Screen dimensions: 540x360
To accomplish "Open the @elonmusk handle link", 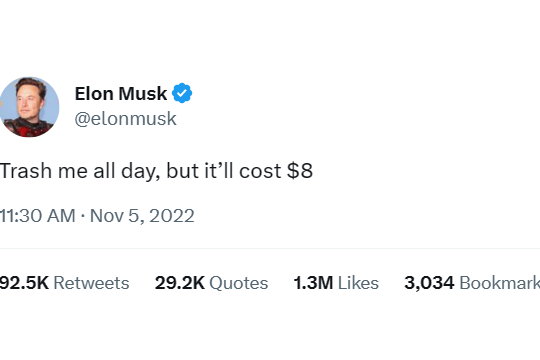I will (x=125, y=119).
